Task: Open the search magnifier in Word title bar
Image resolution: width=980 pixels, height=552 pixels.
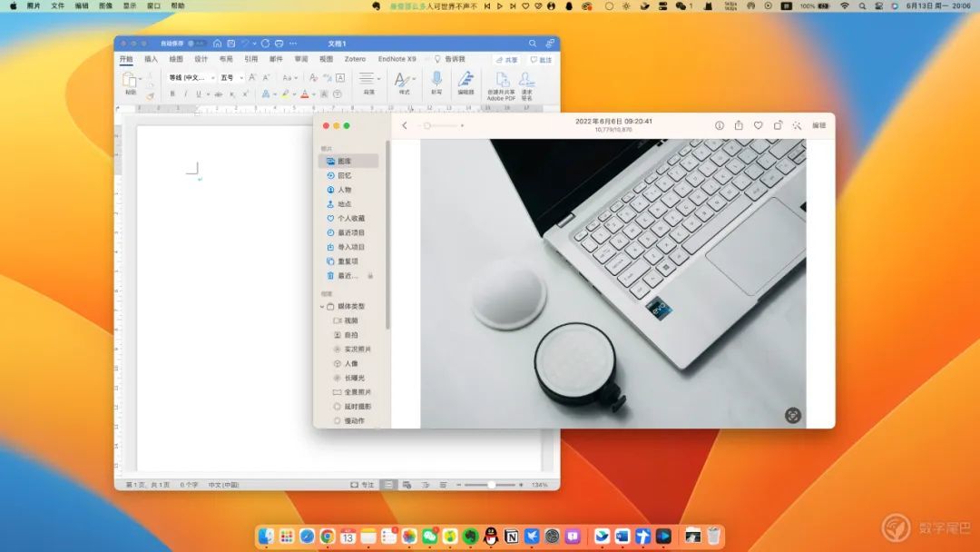Action: point(533,44)
